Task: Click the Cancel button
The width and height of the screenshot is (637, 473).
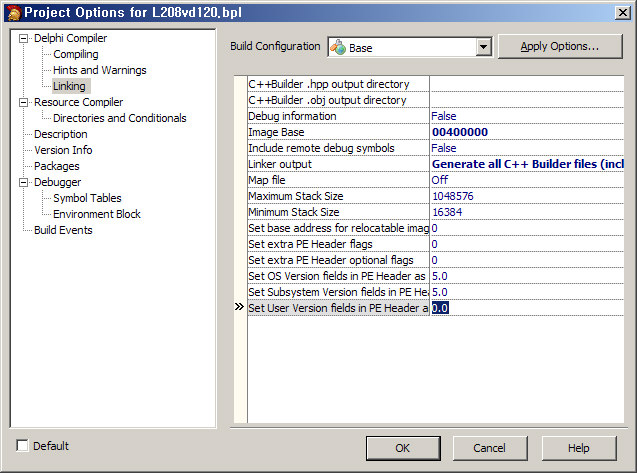Action: pos(489,448)
